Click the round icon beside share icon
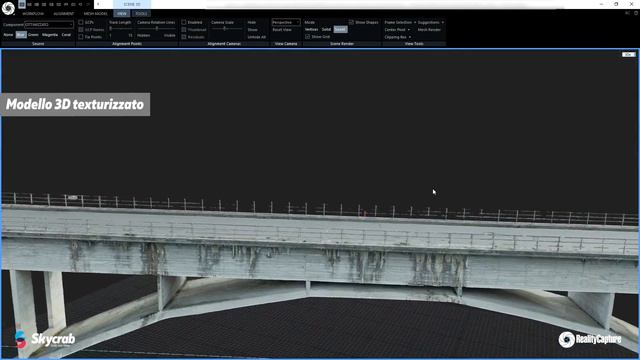This screenshot has height=360, width=640. click(636, 13)
